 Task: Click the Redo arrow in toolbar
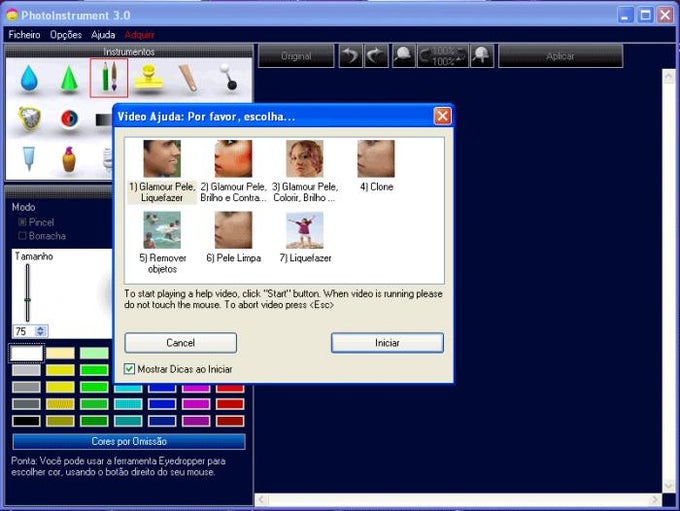tap(376, 56)
